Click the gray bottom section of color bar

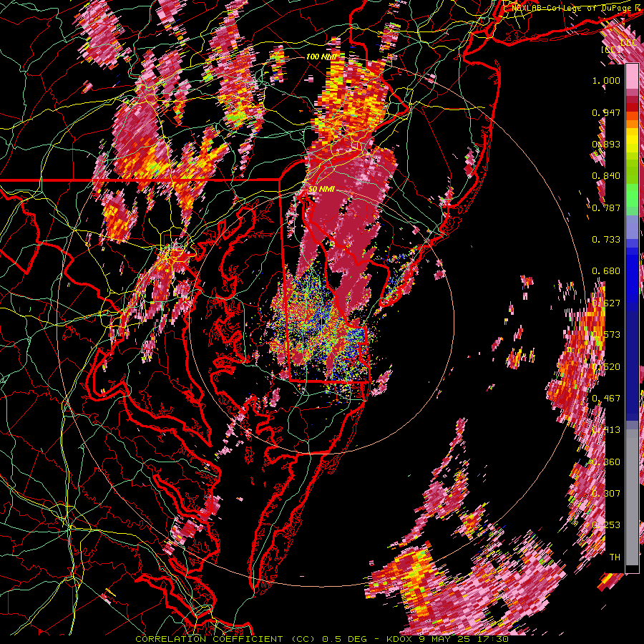[x=632, y=497]
